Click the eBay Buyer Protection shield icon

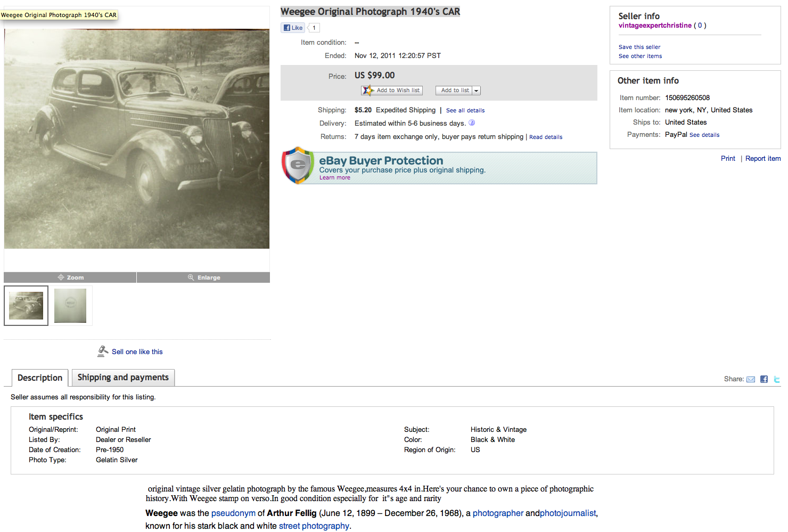pyautogui.click(x=298, y=166)
